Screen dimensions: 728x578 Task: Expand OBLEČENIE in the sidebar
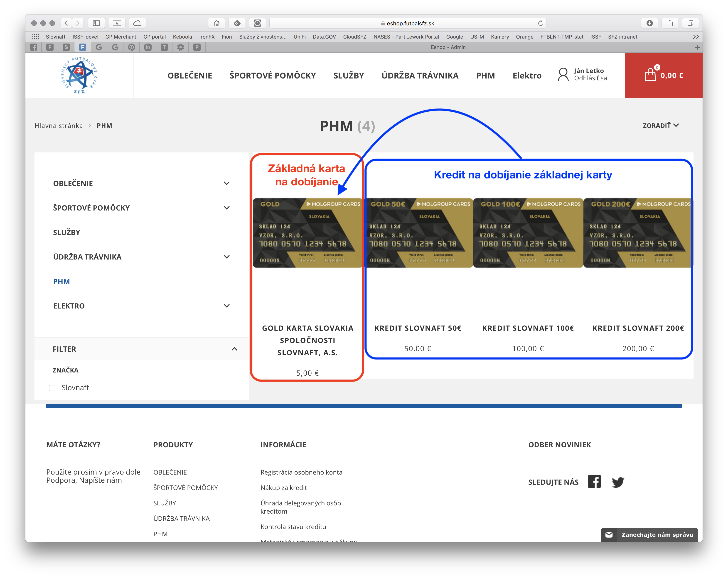click(226, 183)
